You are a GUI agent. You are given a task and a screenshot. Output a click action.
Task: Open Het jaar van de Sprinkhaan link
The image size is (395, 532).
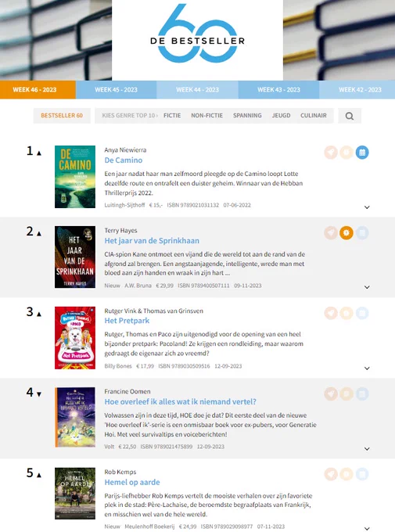pos(152,240)
